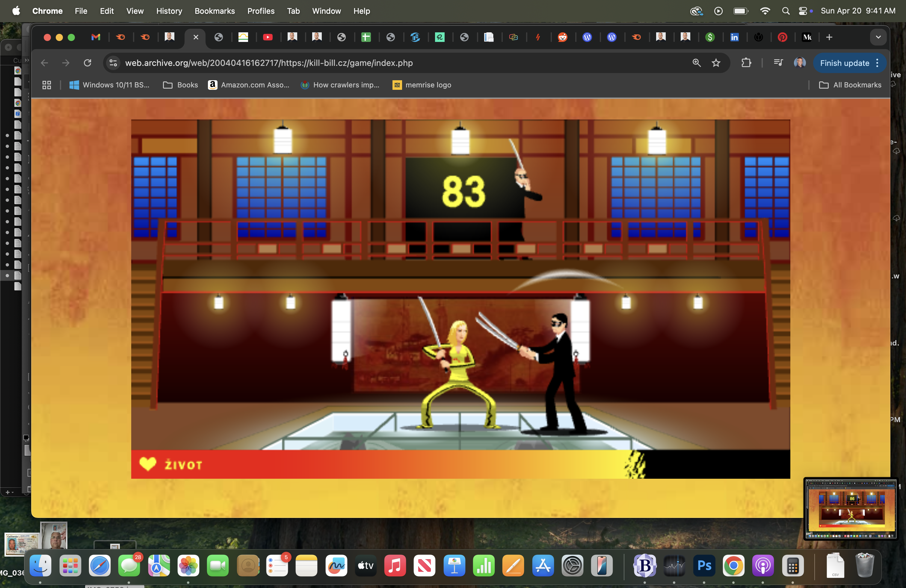Open Amazon.com Asso... bookmark

click(x=249, y=85)
